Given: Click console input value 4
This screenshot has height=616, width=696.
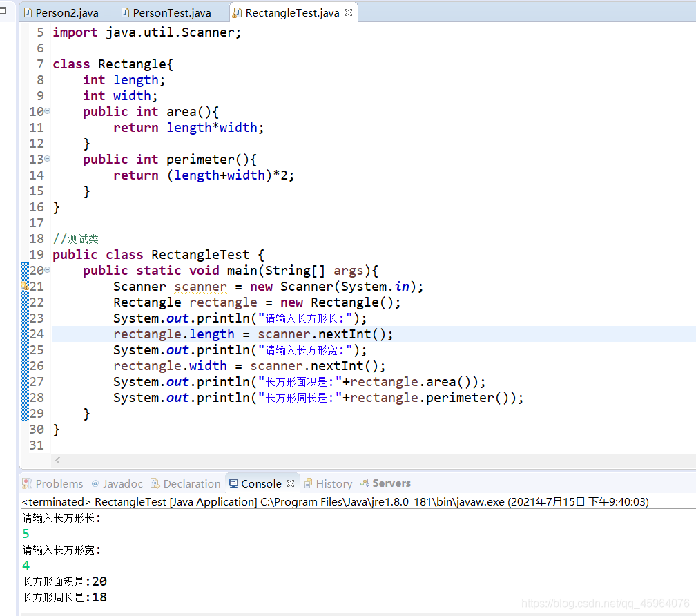Looking at the screenshot, I should (x=26, y=566).
